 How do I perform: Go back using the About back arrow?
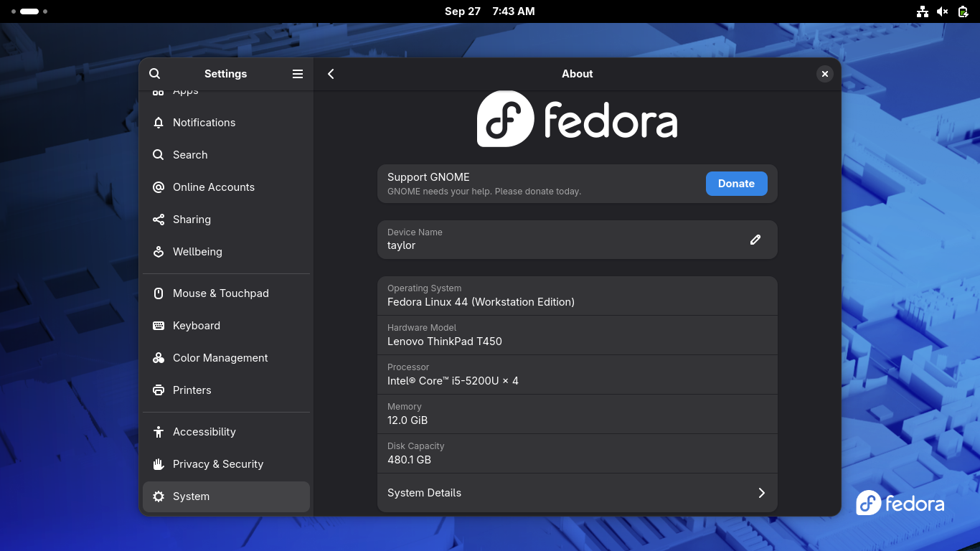[331, 74]
